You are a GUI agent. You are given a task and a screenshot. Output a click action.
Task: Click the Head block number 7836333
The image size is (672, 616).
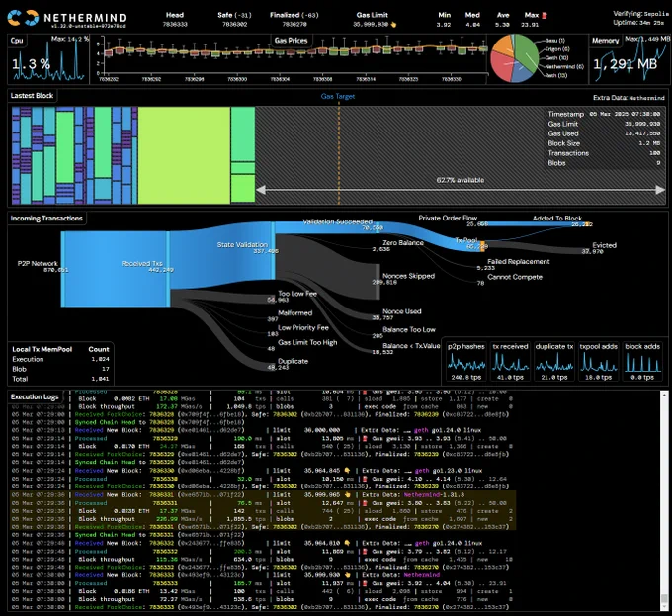[x=175, y=25]
